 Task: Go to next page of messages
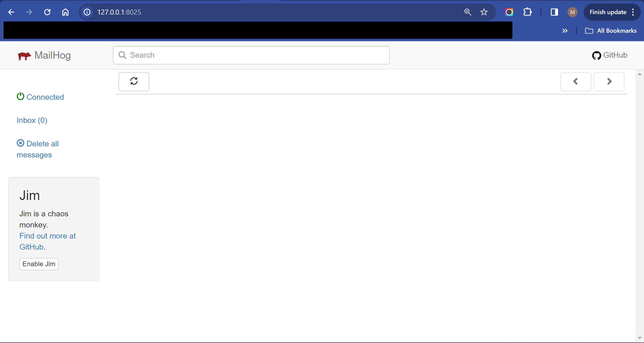pyautogui.click(x=609, y=82)
